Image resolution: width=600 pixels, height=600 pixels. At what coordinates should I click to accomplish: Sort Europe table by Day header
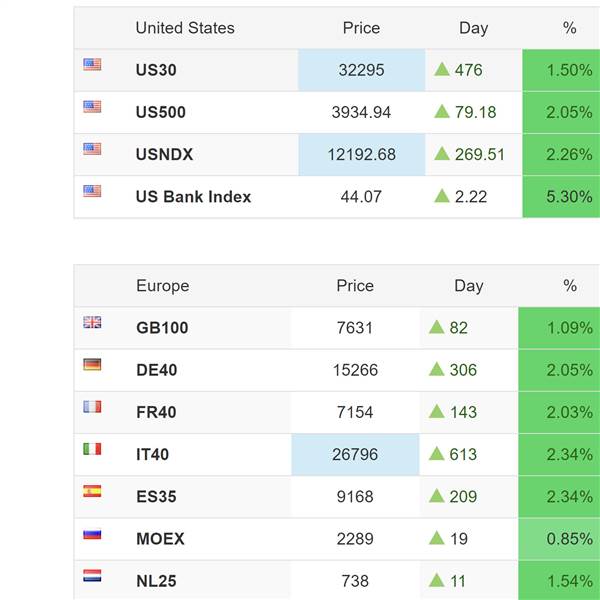pos(469,286)
